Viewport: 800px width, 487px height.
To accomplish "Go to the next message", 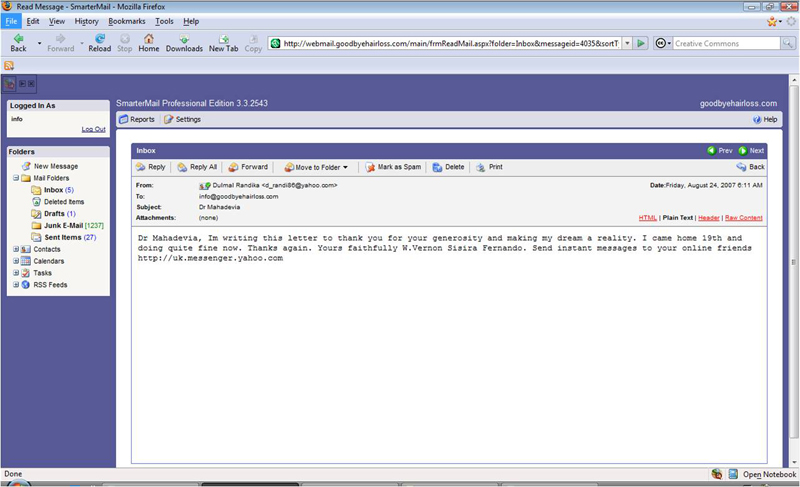I will [750, 150].
